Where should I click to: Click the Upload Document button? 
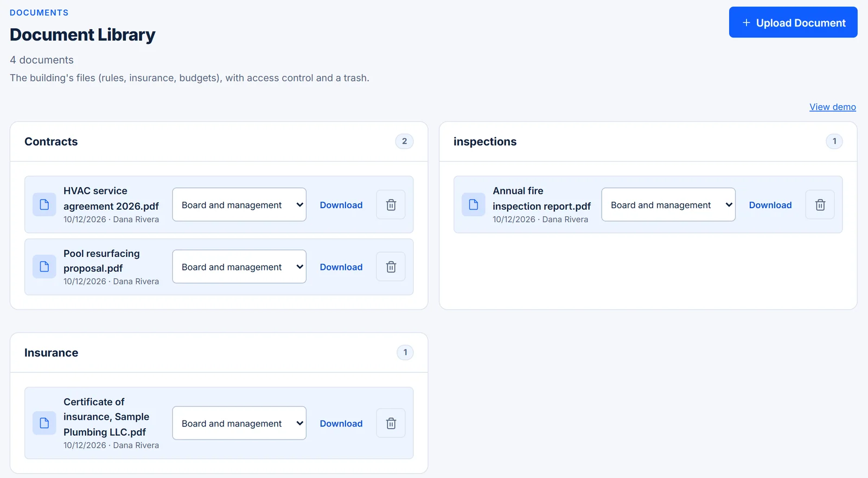793,22
